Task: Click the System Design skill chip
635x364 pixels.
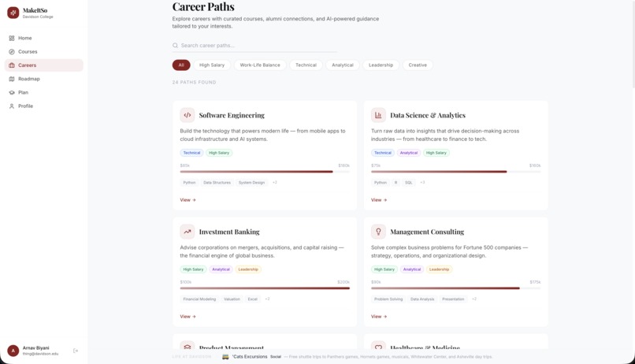Action: 251,183
